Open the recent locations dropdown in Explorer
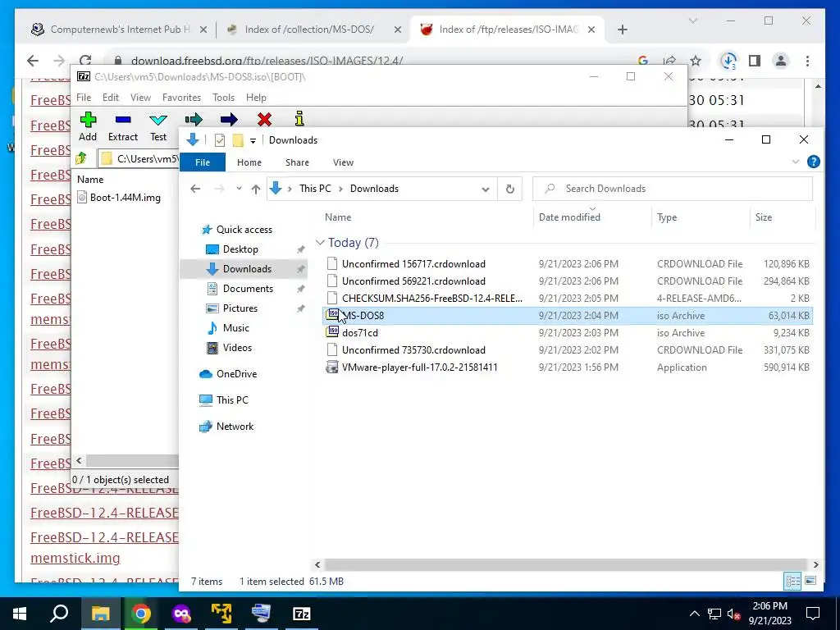840x630 pixels. pyautogui.click(x=239, y=189)
